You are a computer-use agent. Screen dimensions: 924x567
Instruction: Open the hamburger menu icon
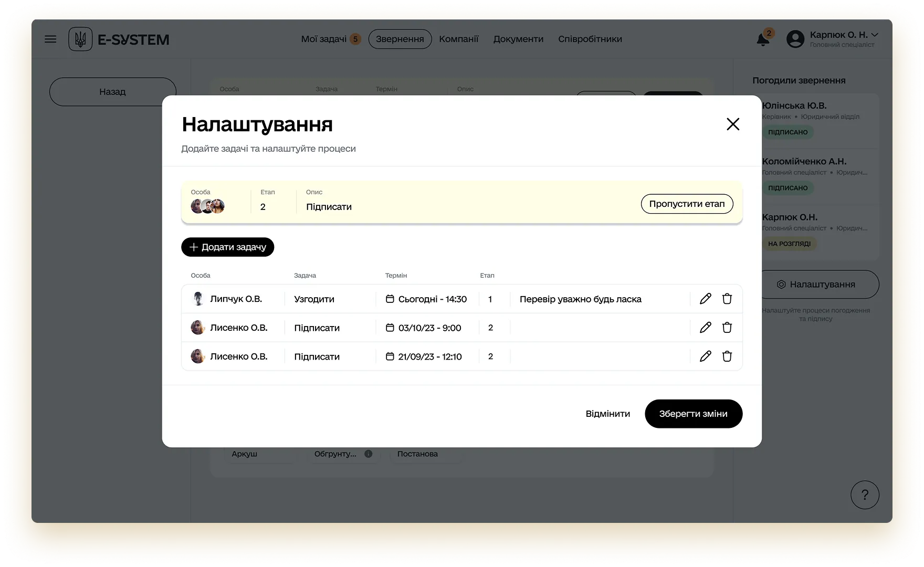point(50,39)
